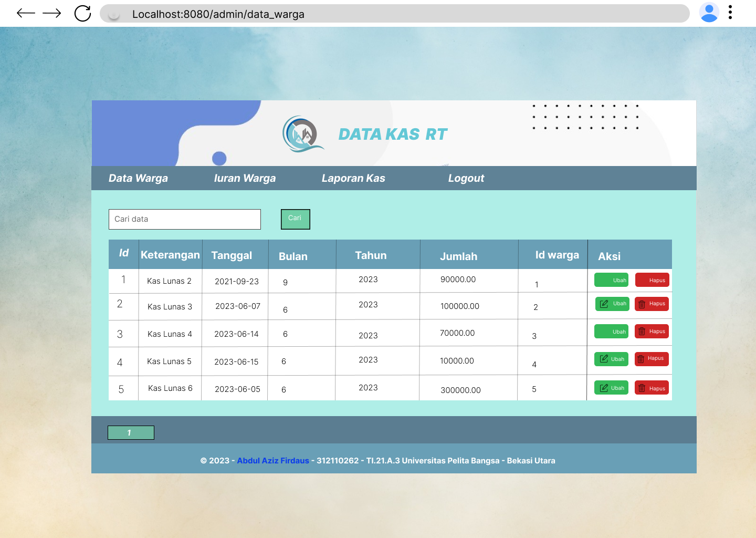Navigate to Laporan Kas
This screenshot has width=756, height=538.
(353, 178)
